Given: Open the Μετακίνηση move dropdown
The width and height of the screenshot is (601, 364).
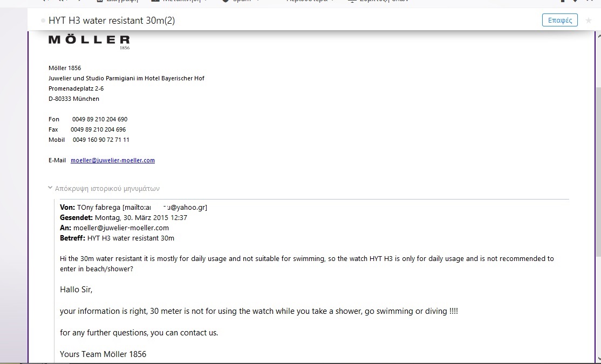Looking at the screenshot, I should point(180,1).
